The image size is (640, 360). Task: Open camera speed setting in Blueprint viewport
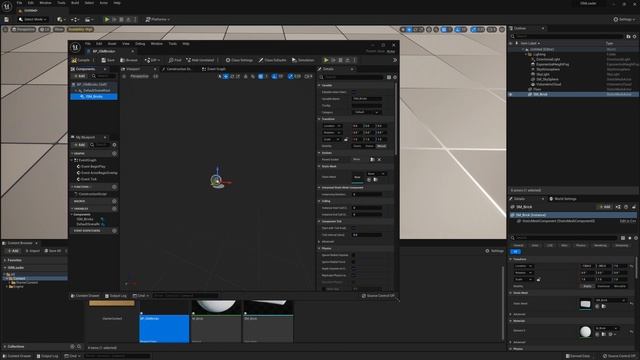[x=309, y=76]
